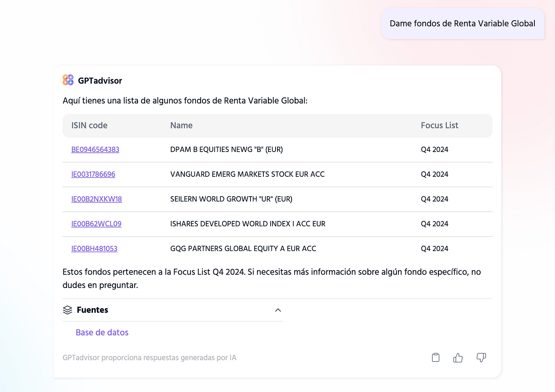Click the user message 'Dame fondos de Renta Variable Global'
Screen dimensions: 555x392
(x=462, y=24)
